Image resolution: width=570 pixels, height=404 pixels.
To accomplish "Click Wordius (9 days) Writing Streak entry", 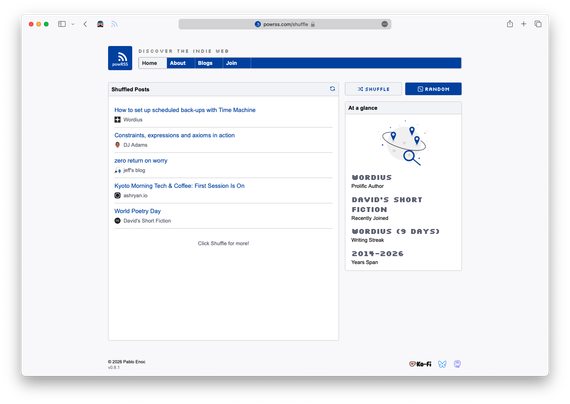I will pyautogui.click(x=396, y=235).
